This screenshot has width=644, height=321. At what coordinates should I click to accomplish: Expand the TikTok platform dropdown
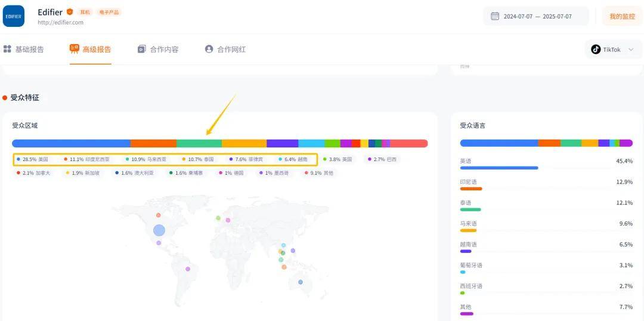(x=612, y=50)
